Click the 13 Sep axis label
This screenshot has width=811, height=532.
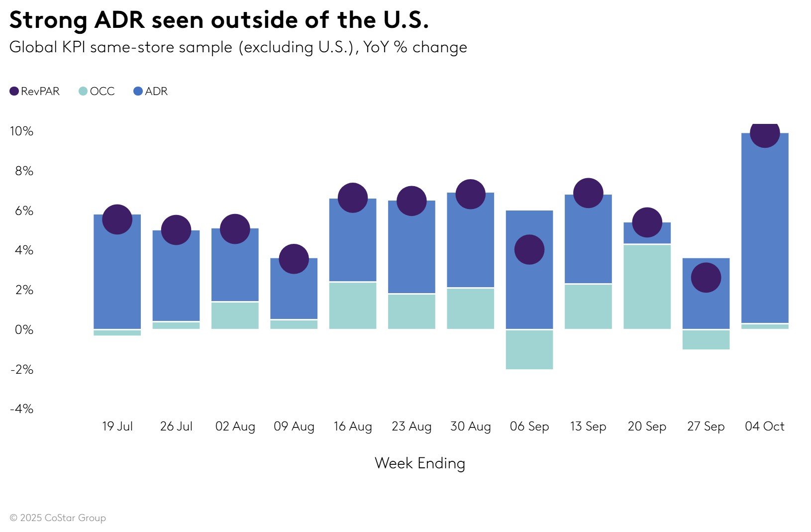[x=588, y=426]
